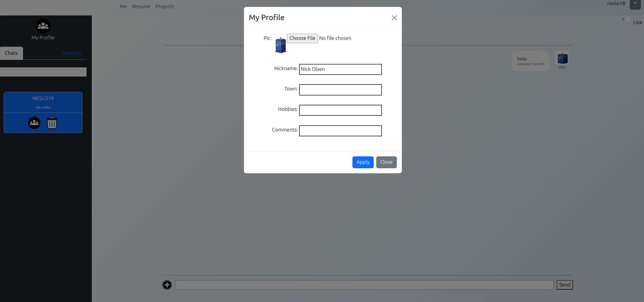
Task: Close the My Profile dialog with X
Action: (394, 18)
